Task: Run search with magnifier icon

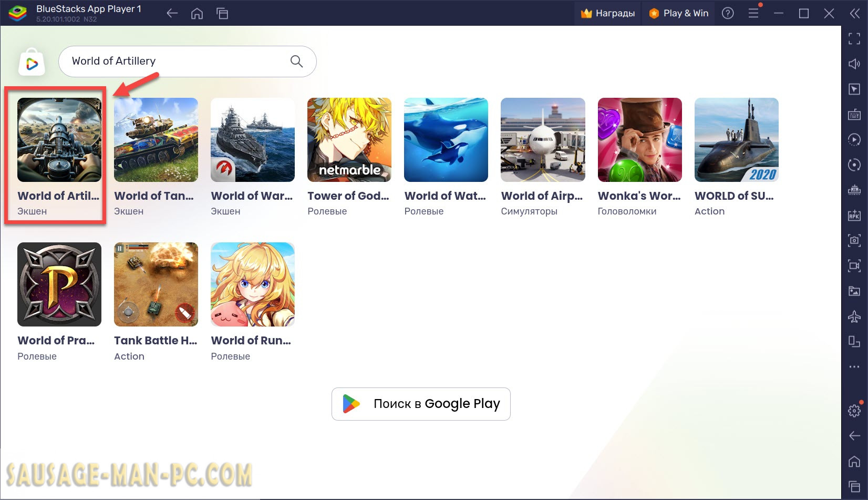Action: pyautogui.click(x=297, y=62)
